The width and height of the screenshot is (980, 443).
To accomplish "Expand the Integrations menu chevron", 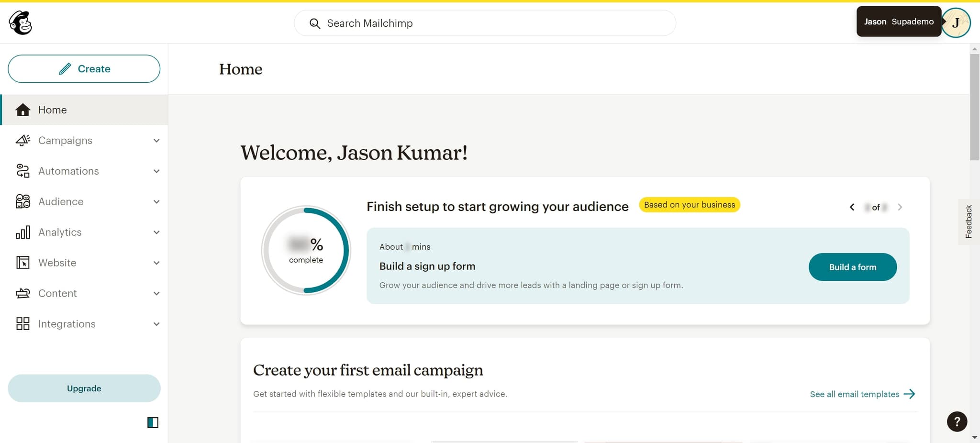I will point(156,324).
